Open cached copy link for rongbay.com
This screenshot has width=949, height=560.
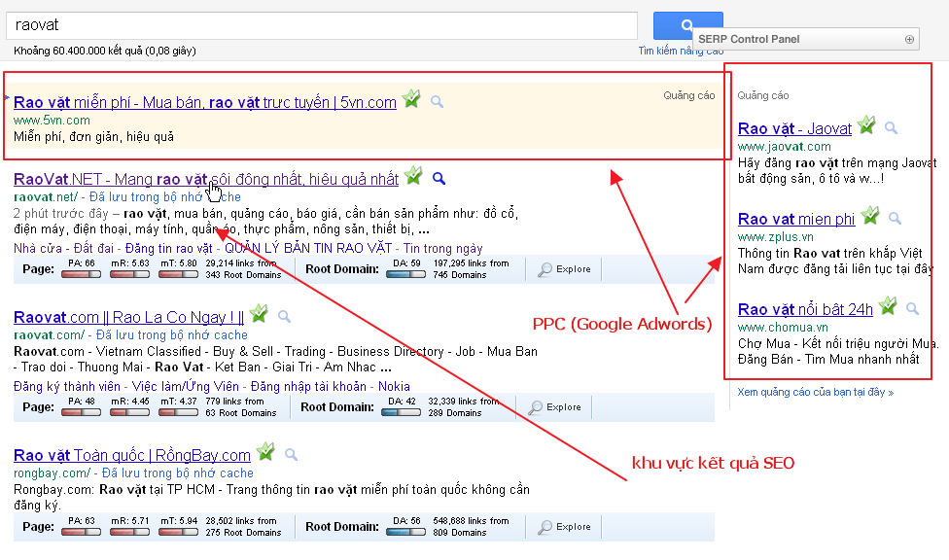177,473
